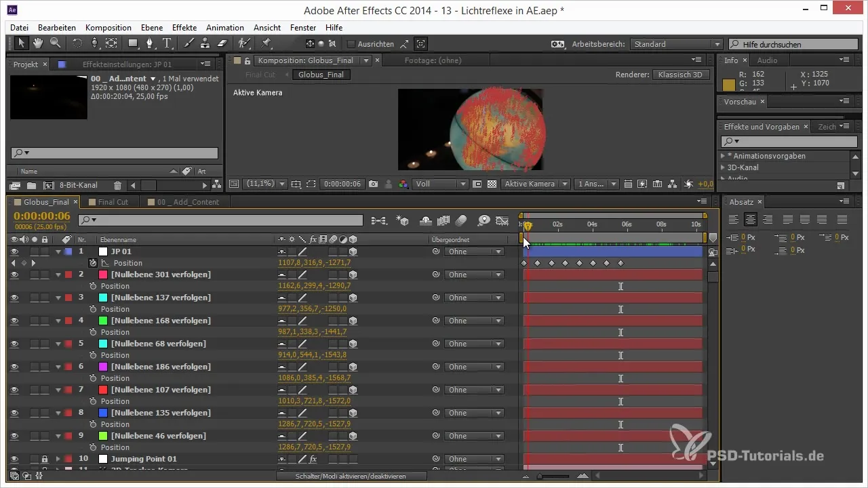Open the composition flowchart icon in viewer
The width and height of the screenshot is (868, 488).
click(x=673, y=184)
